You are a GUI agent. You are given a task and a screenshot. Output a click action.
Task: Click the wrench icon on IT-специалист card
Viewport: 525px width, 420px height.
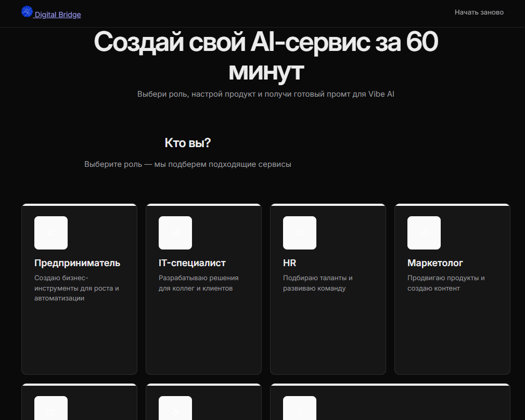click(x=175, y=233)
